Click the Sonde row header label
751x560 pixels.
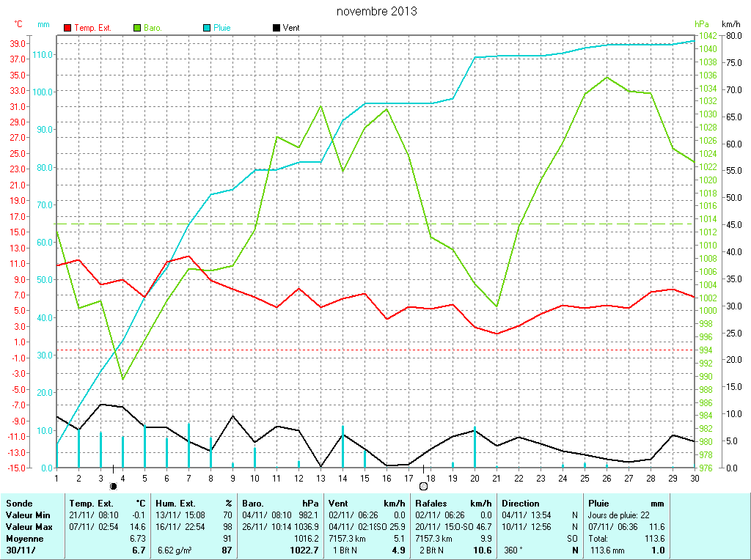18,504
